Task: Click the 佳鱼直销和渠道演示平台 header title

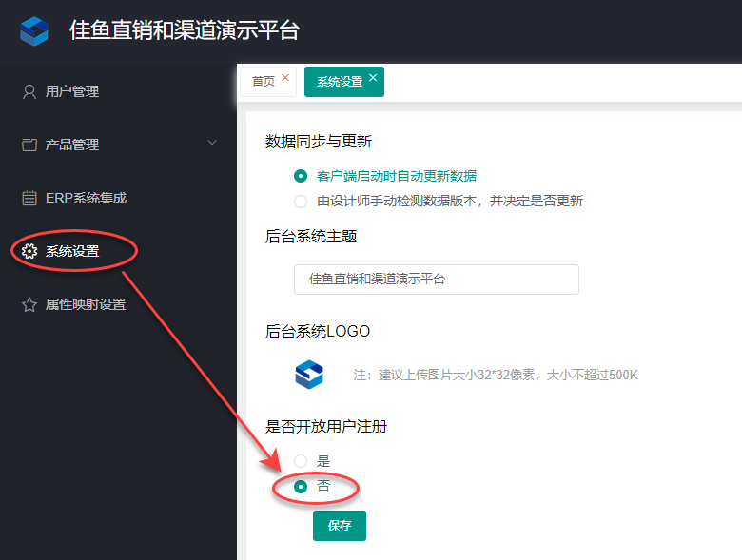Action: [x=185, y=30]
